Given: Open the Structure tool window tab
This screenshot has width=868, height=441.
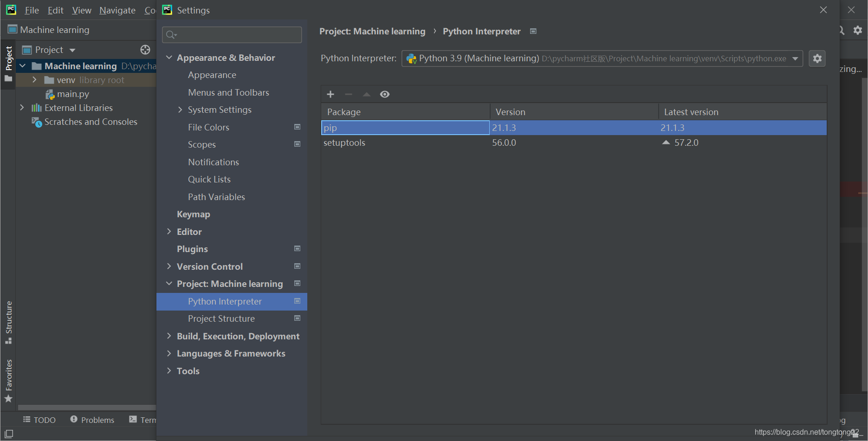Looking at the screenshot, I should tap(8, 322).
